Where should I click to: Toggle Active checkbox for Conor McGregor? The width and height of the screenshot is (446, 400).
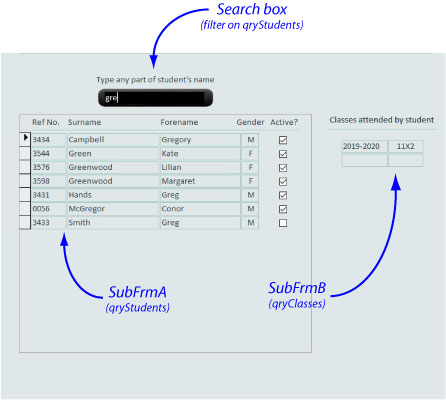pyautogui.click(x=283, y=209)
